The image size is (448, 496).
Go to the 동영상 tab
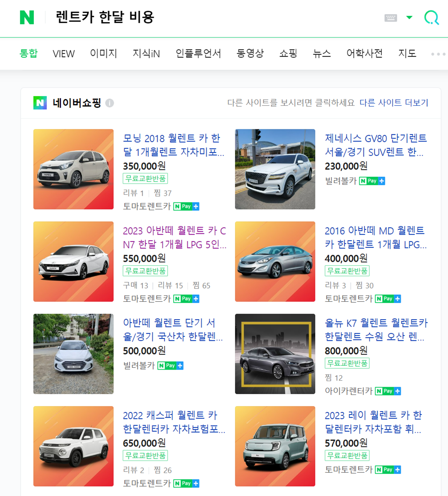pyautogui.click(x=250, y=53)
